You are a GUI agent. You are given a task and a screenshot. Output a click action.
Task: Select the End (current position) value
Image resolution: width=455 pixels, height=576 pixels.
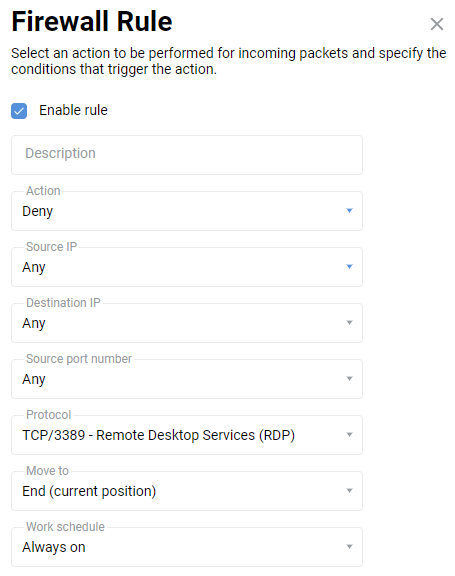click(x=89, y=491)
